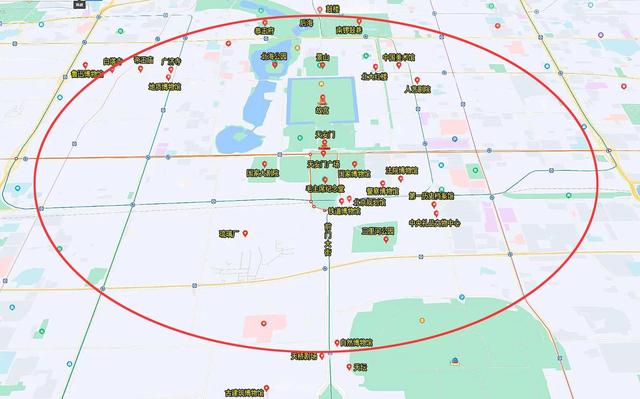Select the 地质博物馆 text label

[164, 87]
